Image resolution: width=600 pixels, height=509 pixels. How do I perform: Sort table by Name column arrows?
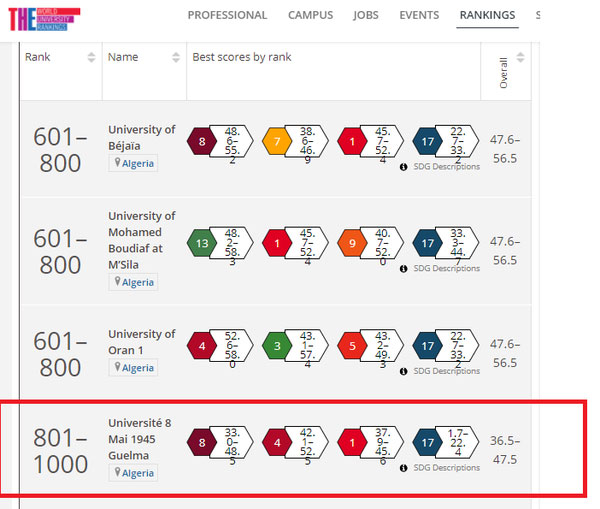176,57
